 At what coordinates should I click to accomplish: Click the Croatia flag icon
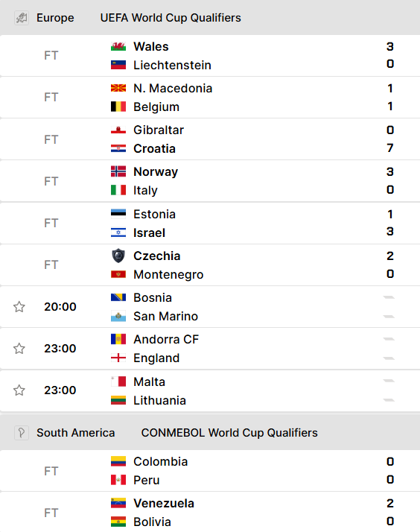118,148
